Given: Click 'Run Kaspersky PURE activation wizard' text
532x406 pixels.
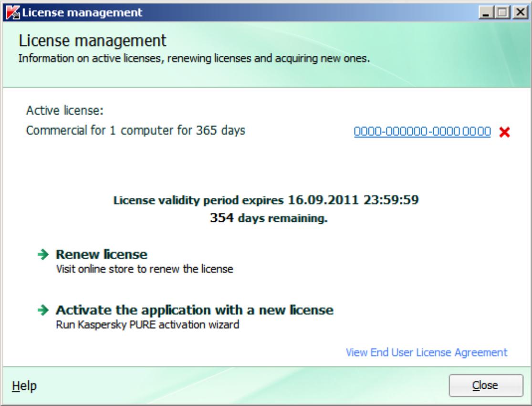Looking at the screenshot, I should click(x=147, y=324).
